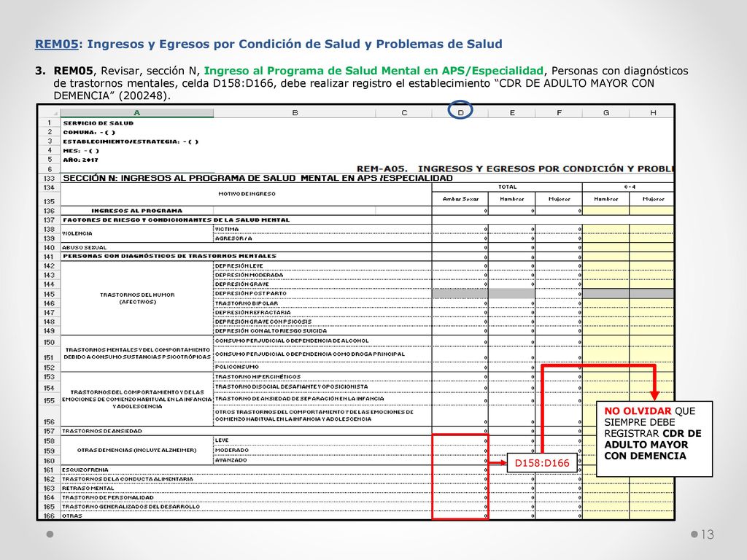Click the 'VIOLENCIA' cell

tap(137, 233)
